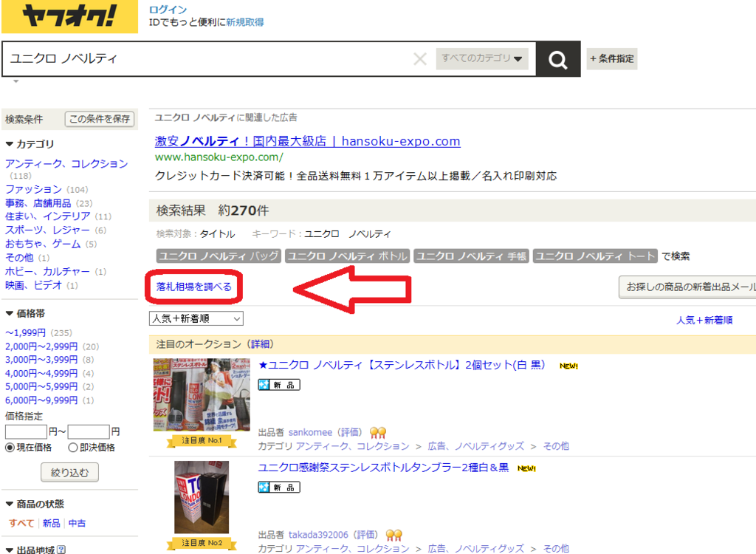This screenshot has height=554, width=756.
Task: Filter item condition by 中古
Action: tap(77, 523)
